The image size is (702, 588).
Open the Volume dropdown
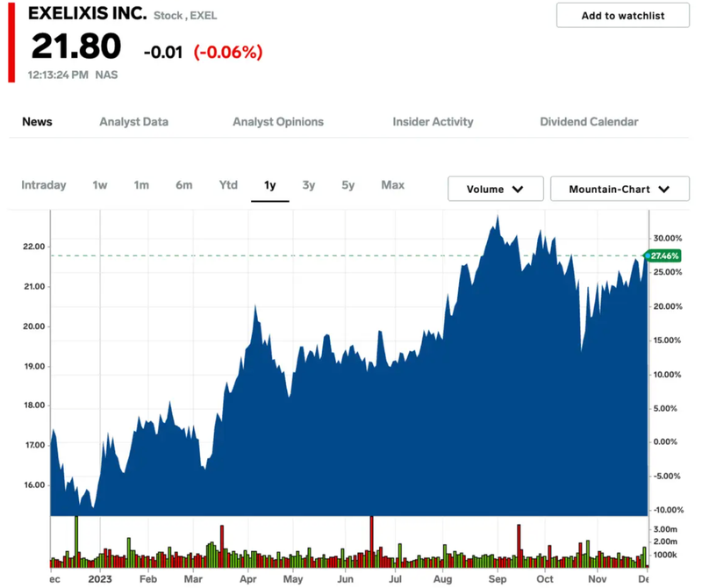[x=496, y=189]
